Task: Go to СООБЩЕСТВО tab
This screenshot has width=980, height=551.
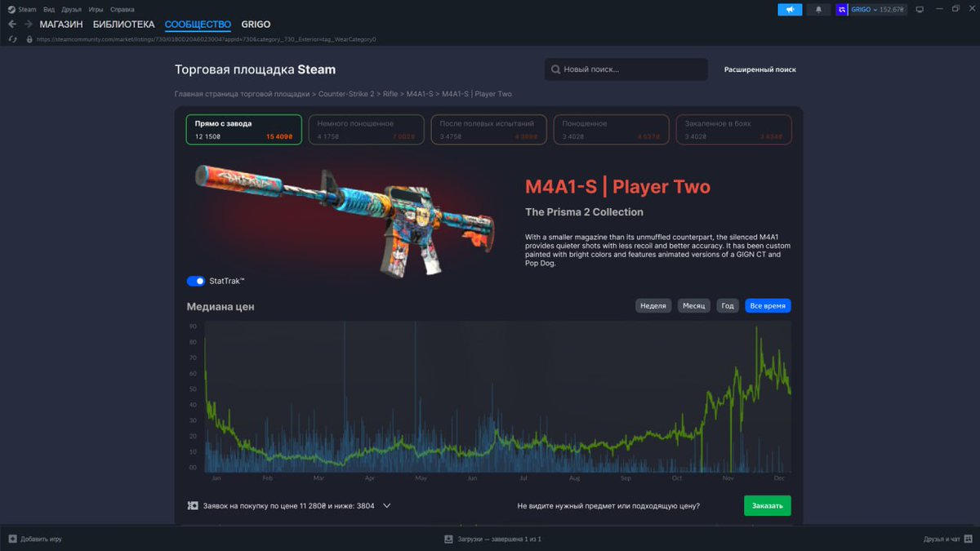Action: 198,24
